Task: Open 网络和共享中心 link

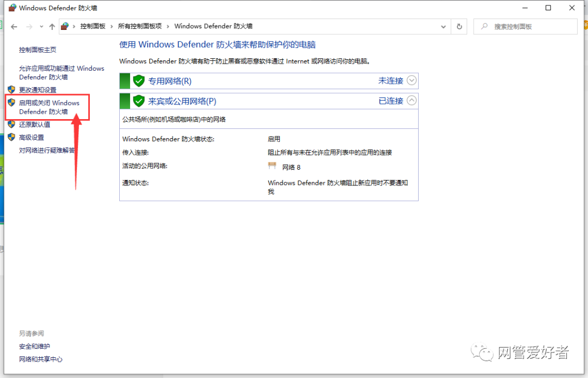Action: (x=41, y=360)
